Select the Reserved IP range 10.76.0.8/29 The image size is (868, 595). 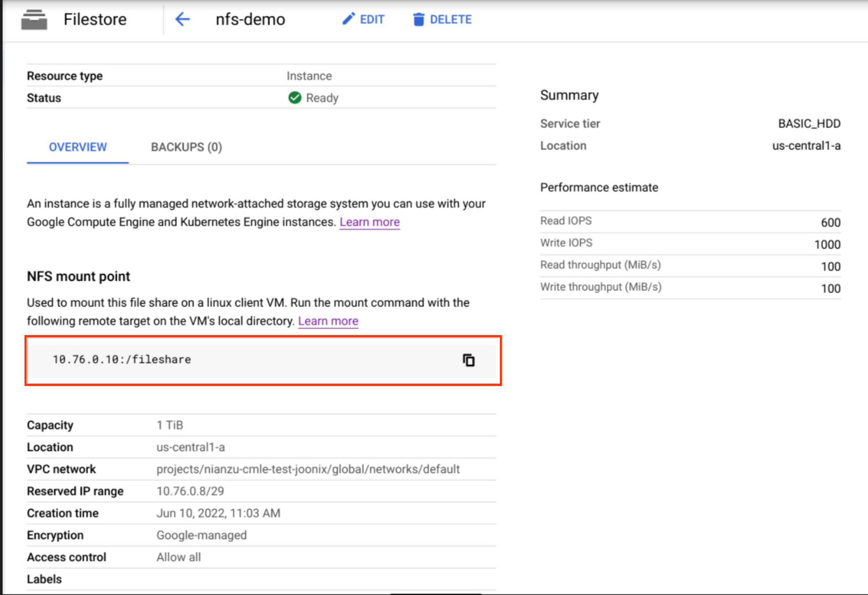pos(190,491)
